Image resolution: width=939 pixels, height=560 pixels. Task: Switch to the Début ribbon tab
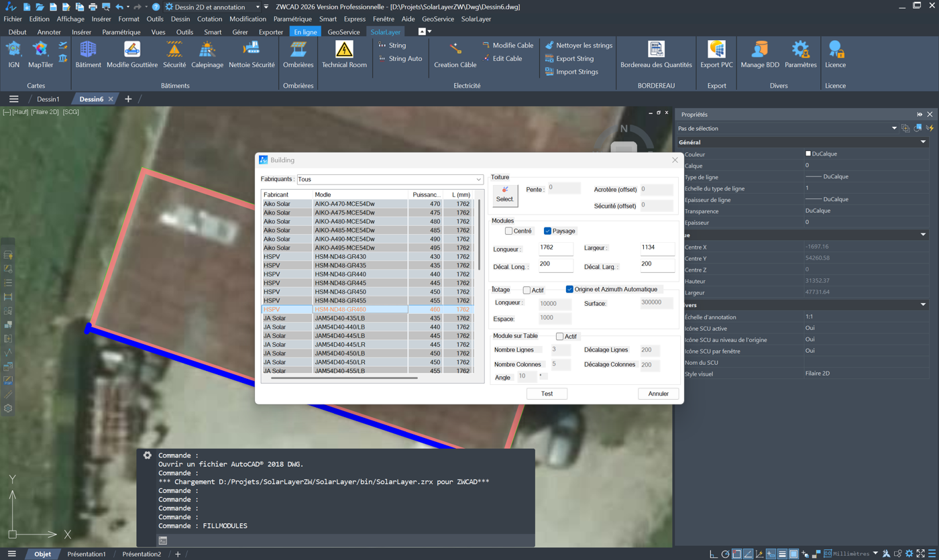click(17, 32)
